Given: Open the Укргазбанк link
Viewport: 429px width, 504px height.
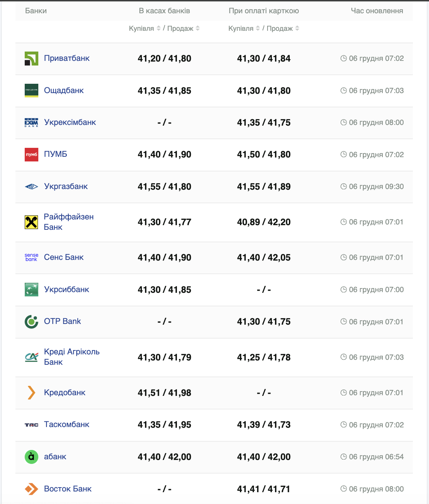Looking at the screenshot, I should pos(66,186).
